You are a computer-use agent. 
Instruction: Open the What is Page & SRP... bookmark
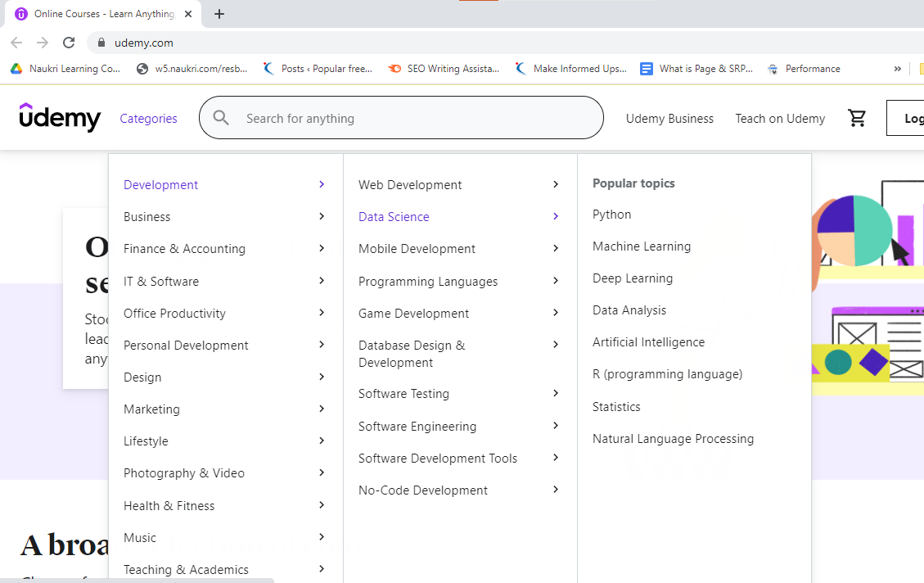click(x=696, y=69)
